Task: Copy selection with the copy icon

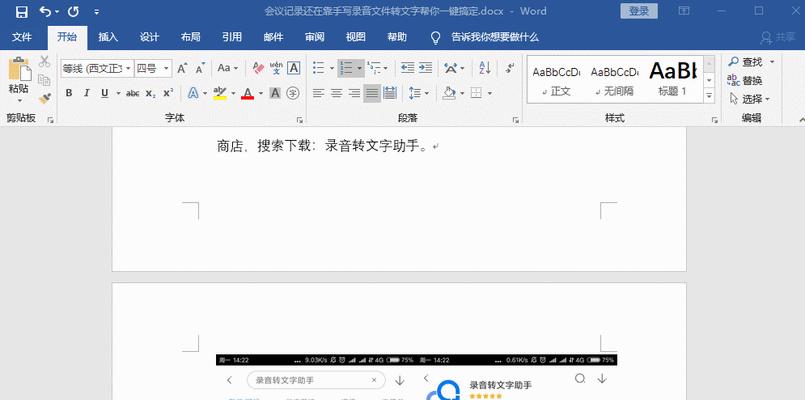Action: (45, 80)
